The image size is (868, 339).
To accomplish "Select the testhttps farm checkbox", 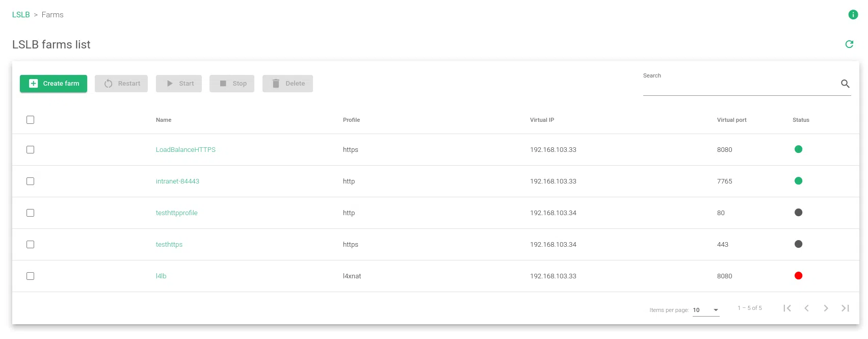I will click(31, 245).
